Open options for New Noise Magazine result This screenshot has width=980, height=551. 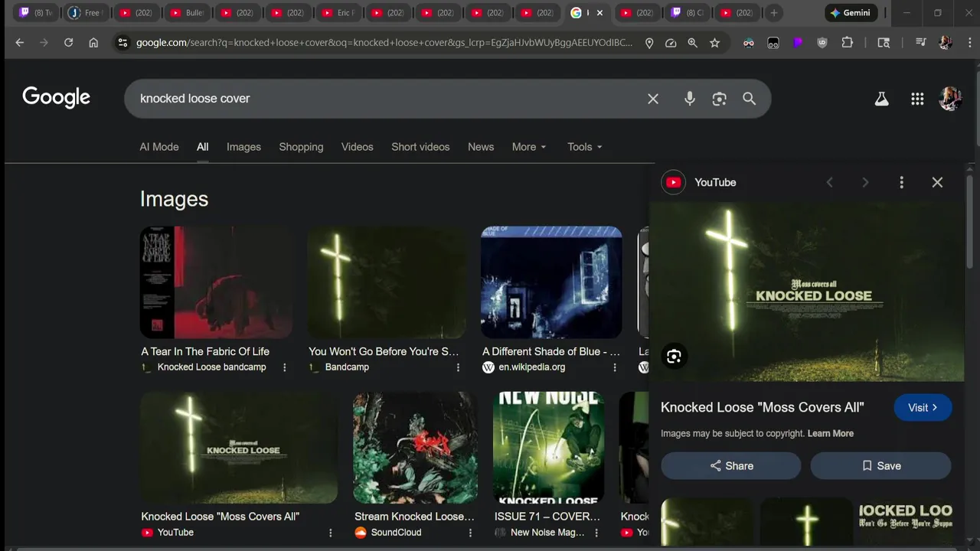tap(597, 533)
